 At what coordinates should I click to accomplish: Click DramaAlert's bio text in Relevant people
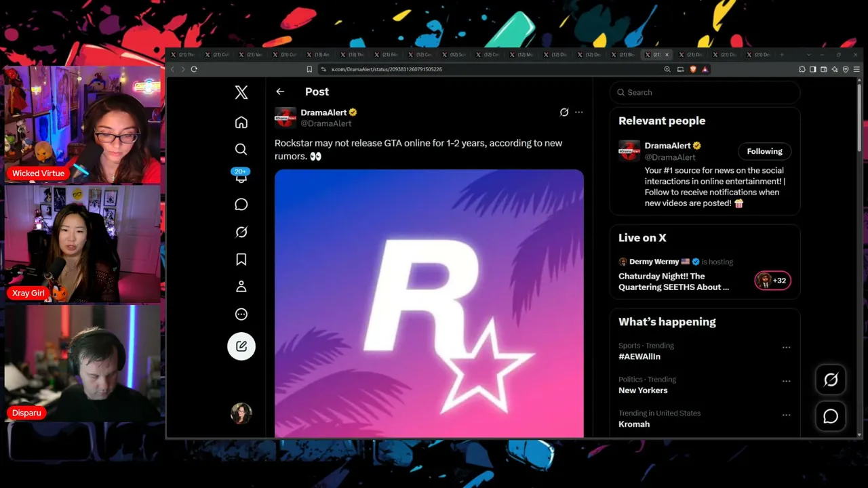point(715,187)
